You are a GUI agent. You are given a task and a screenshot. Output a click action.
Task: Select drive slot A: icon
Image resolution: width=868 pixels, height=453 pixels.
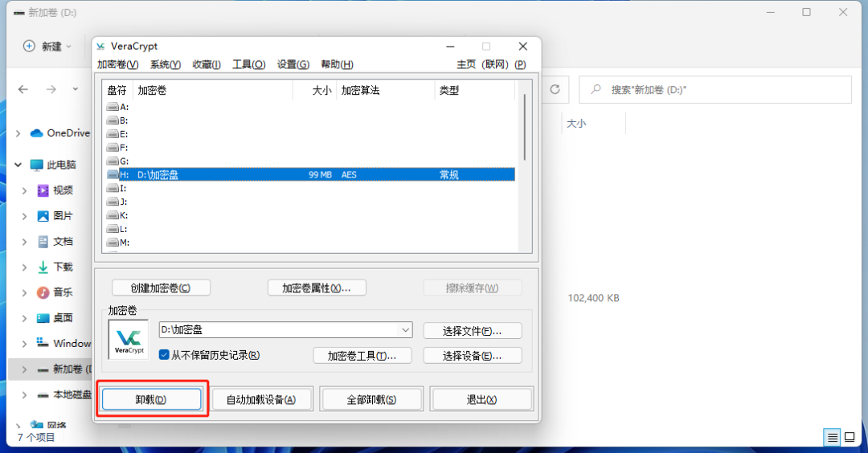click(x=113, y=107)
